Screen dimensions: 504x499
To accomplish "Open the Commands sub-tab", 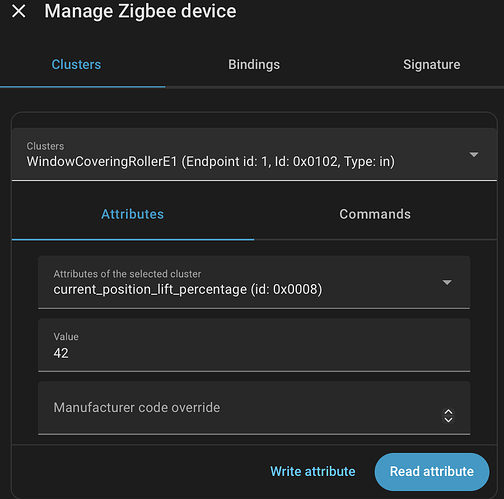I will 375,214.
